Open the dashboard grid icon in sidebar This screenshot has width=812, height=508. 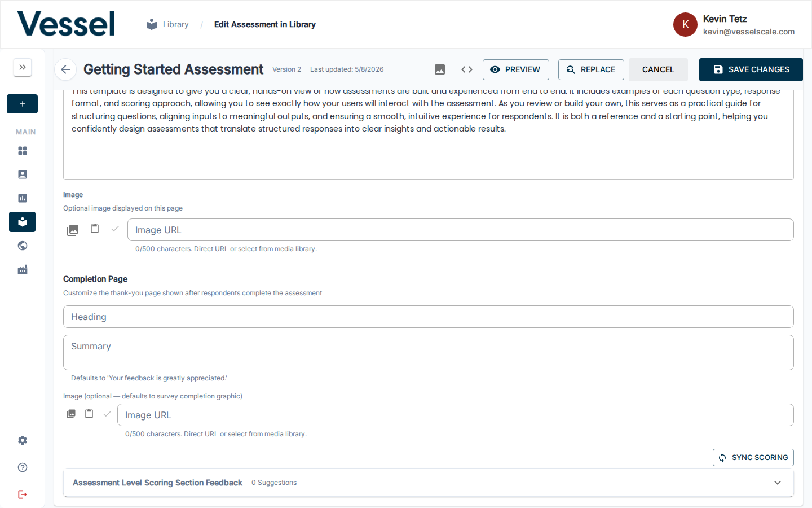point(23,151)
